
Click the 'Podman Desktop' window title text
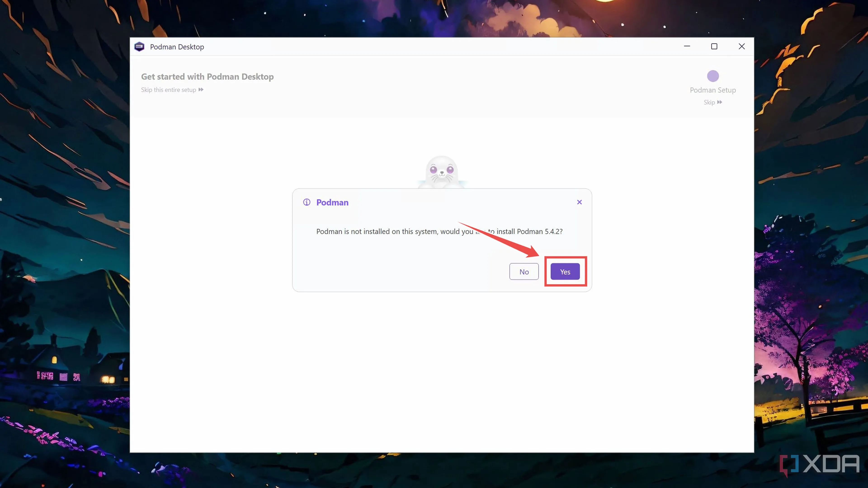pyautogui.click(x=177, y=47)
